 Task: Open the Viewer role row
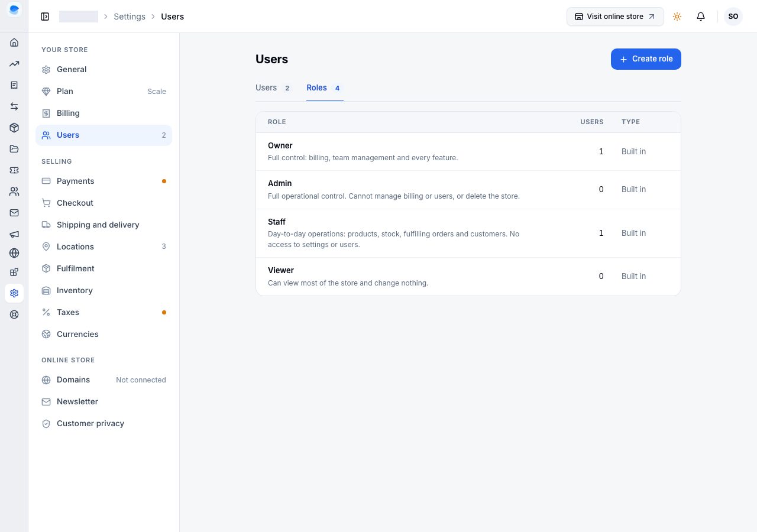468,277
